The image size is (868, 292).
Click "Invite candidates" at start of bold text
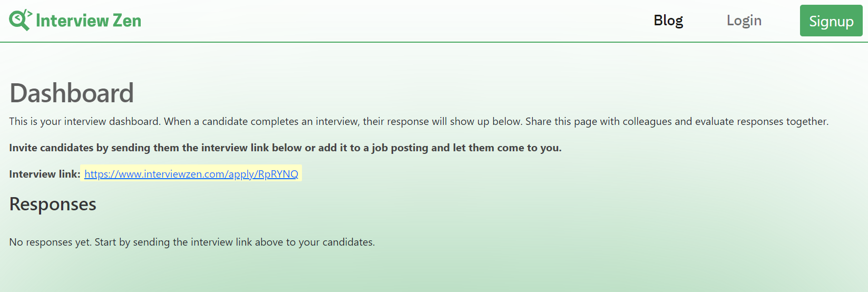coord(51,148)
